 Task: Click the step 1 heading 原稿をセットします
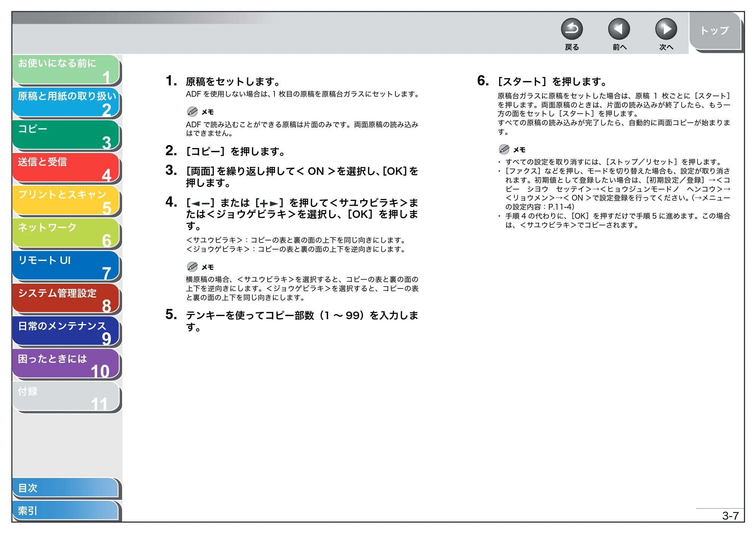pos(233,82)
